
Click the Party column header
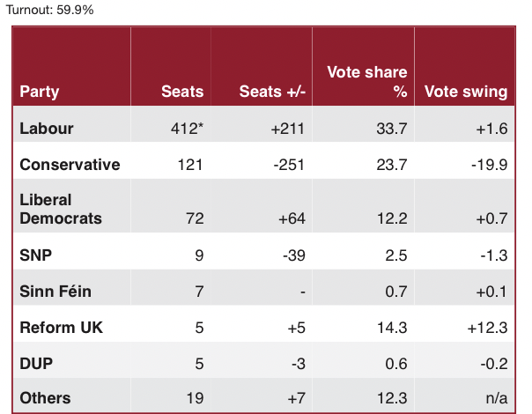pos(40,91)
